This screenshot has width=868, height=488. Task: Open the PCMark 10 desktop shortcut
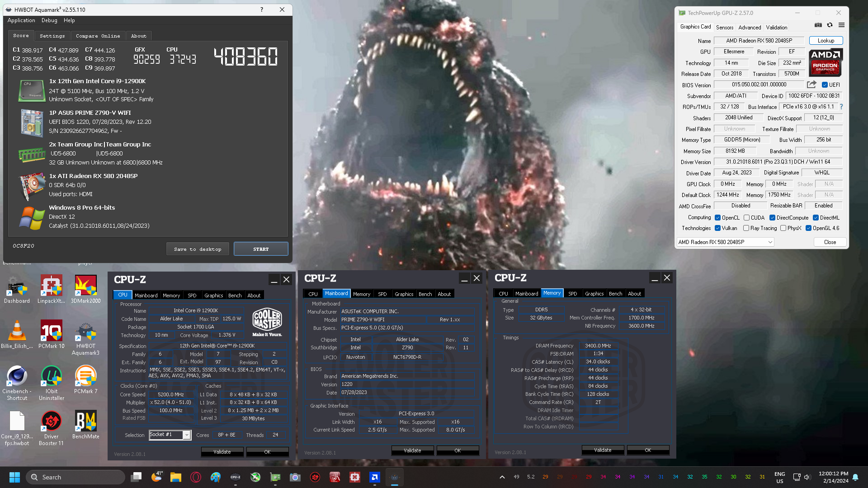[x=51, y=334]
